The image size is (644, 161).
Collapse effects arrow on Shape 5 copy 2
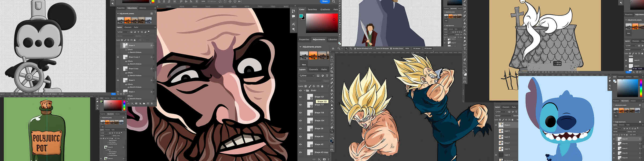(x=154, y=57)
